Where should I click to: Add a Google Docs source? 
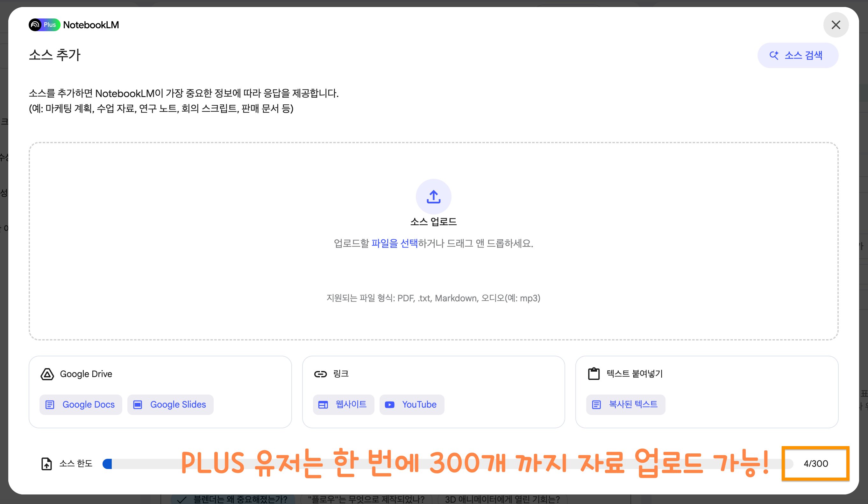pos(81,404)
